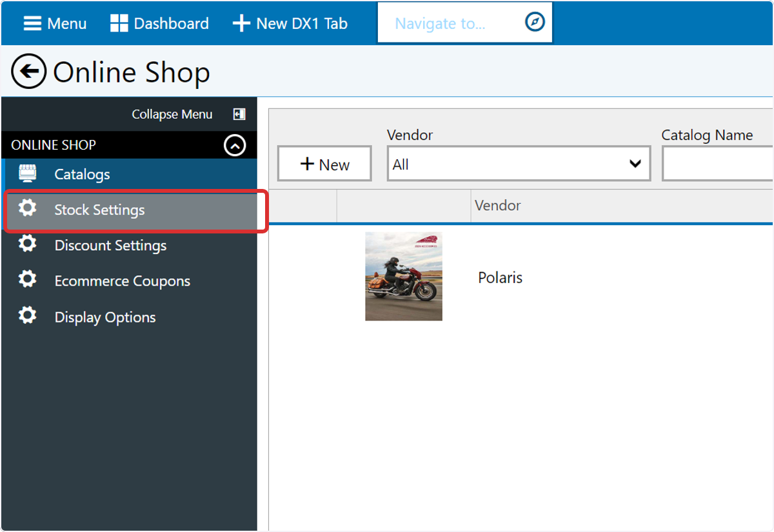Click the Collapse Menu panel icon
The height and width of the screenshot is (532, 774).
[239, 114]
